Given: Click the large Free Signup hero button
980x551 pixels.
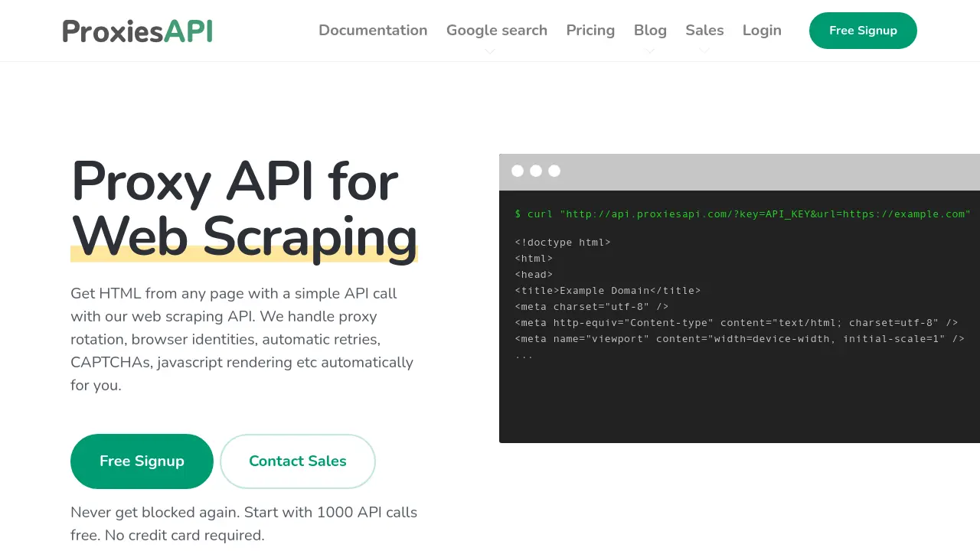Looking at the screenshot, I should 142,461.
